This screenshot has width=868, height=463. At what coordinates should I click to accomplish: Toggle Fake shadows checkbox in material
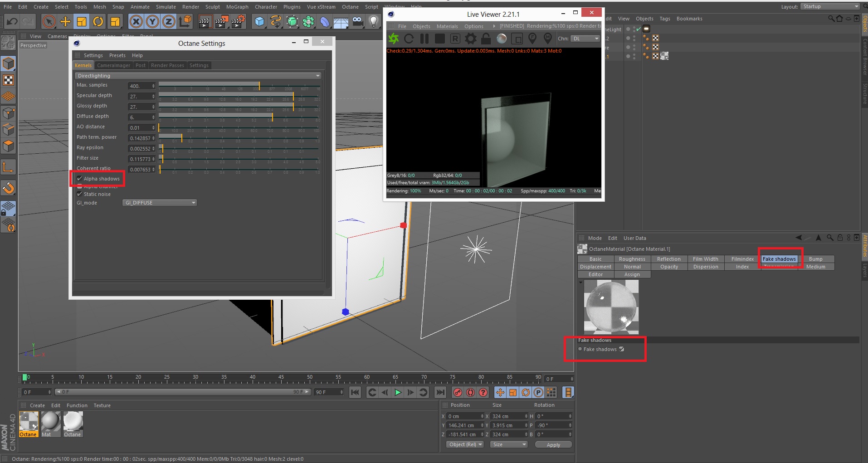tap(622, 349)
